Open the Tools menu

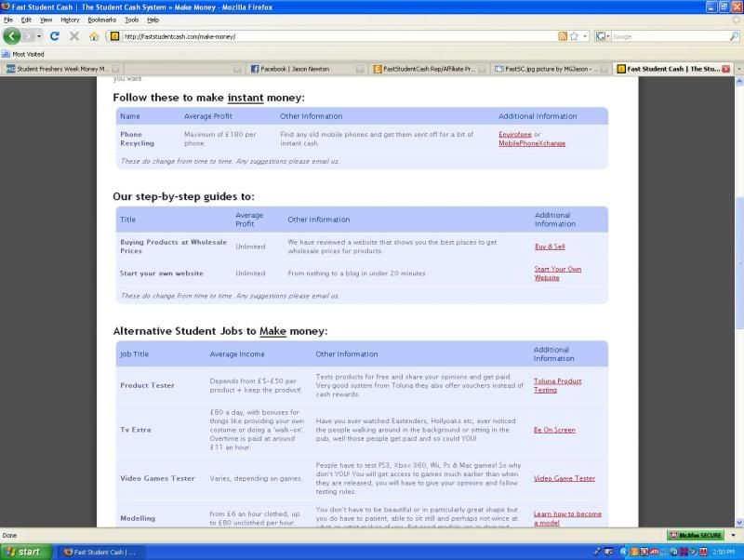(132, 20)
